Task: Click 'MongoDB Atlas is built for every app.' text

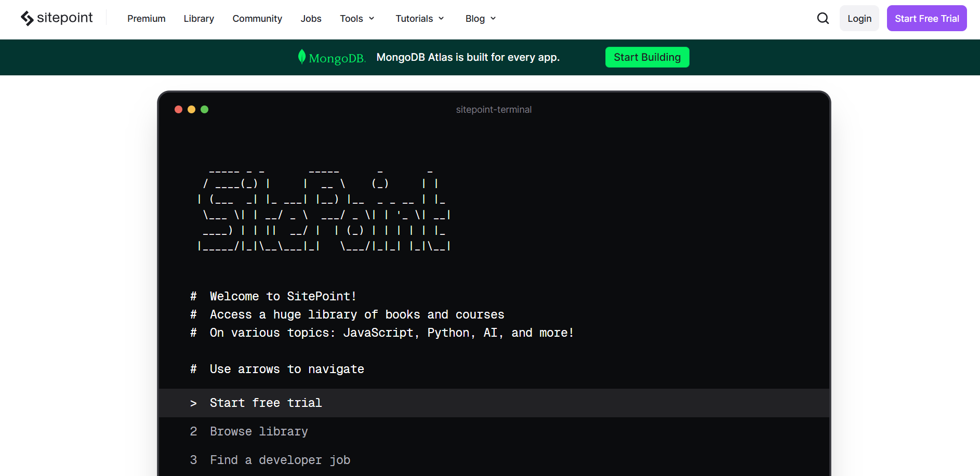Action: pyautogui.click(x=468, y=57)
